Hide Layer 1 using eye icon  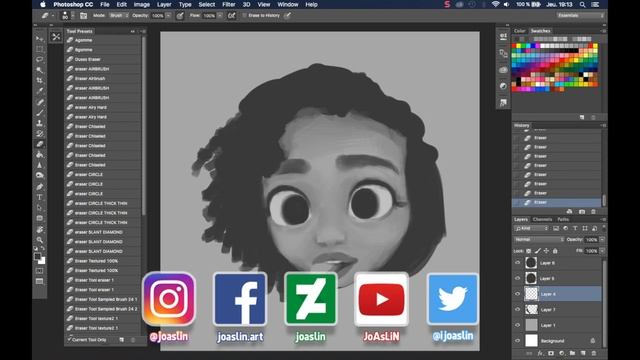(518, 325)
